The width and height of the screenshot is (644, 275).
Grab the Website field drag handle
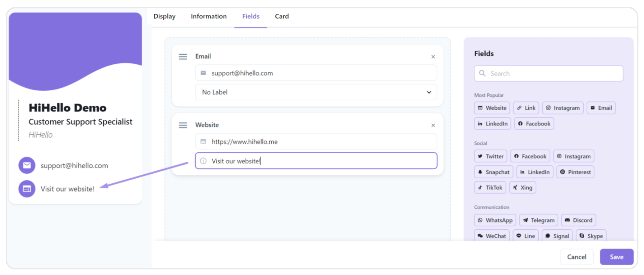[183, 125]
